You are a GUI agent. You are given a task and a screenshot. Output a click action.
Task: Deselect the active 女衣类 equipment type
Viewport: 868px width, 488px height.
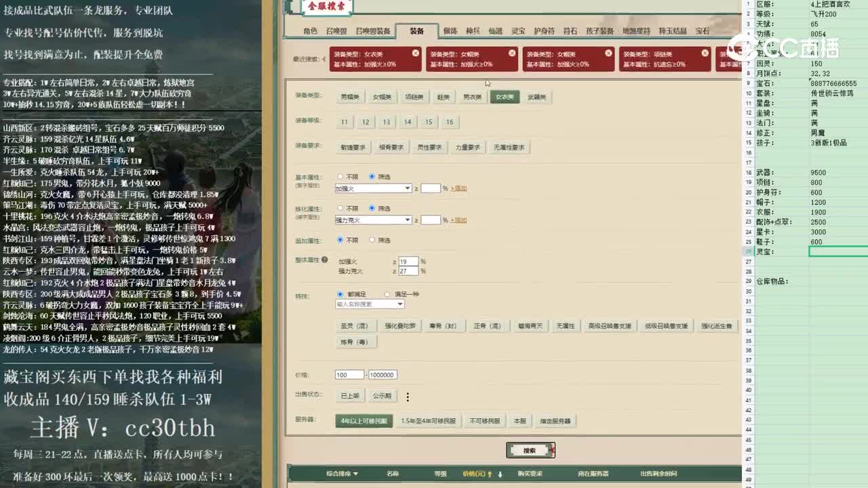point(505,97)
